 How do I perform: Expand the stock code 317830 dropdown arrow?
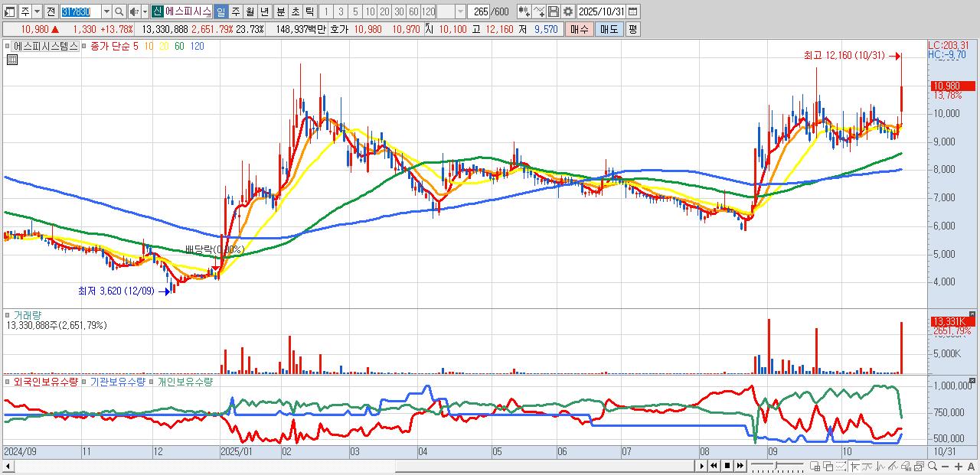pos(106,11)
